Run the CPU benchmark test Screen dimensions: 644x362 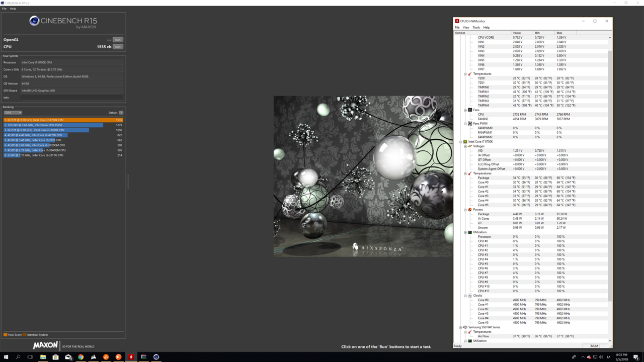[x=118, y=47]
